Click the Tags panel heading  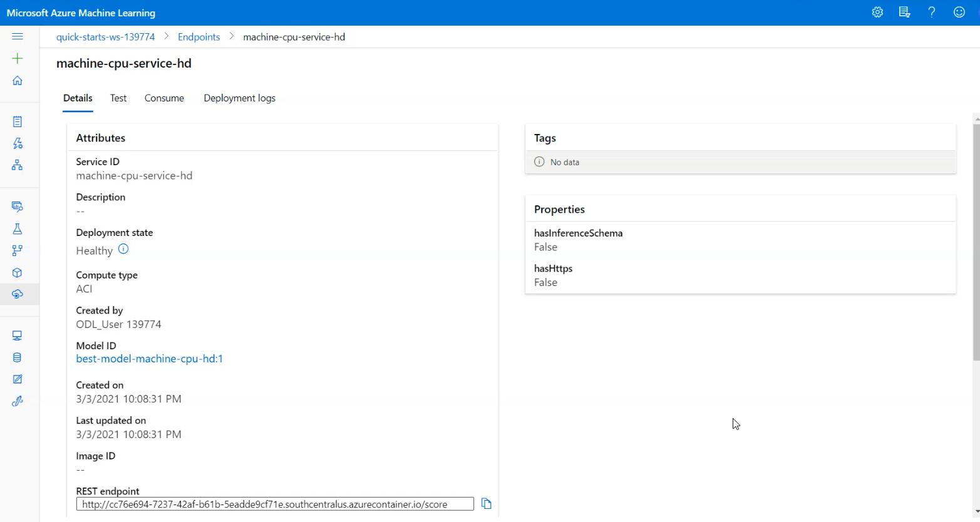[x=545, y=138]
